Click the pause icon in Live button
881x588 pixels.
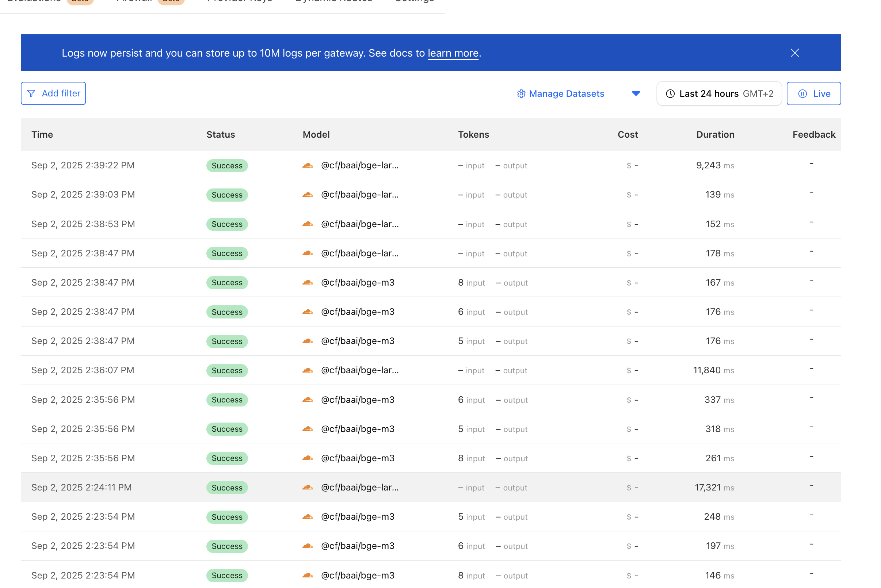pos(802,94)
